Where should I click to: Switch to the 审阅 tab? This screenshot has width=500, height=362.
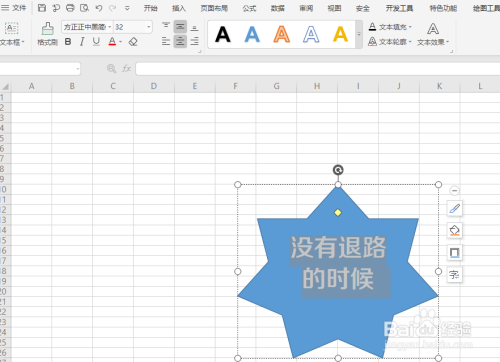tap(306, 8)
